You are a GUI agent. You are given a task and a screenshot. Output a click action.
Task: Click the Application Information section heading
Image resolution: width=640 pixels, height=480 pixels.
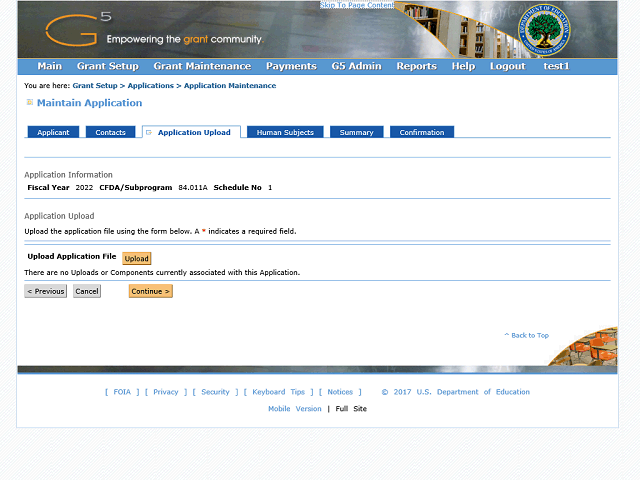(x=69, y=175)
